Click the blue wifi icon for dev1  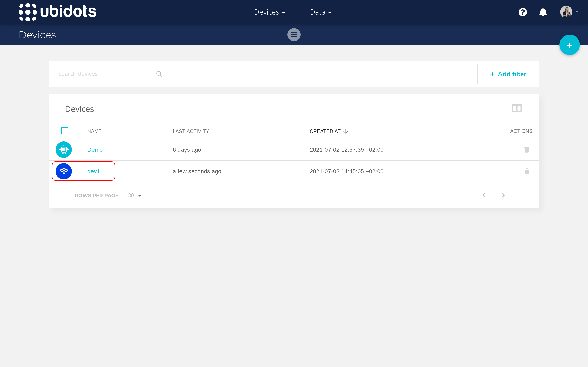(64, 171)
